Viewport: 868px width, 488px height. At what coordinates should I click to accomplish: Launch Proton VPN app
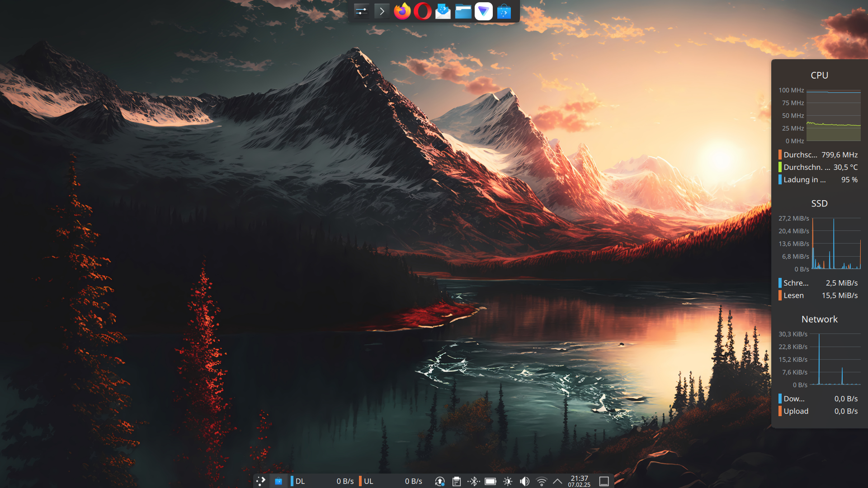[x=484, y=11]
